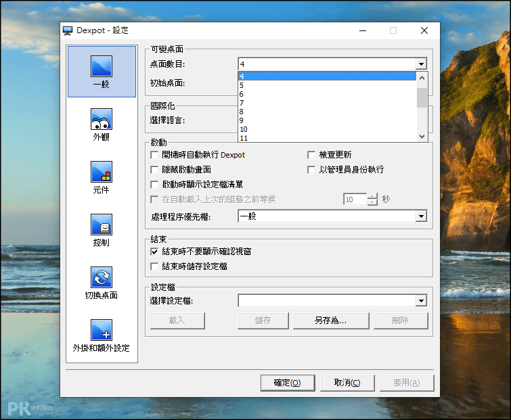Select 6 in the desktop count list

point(327,94)
